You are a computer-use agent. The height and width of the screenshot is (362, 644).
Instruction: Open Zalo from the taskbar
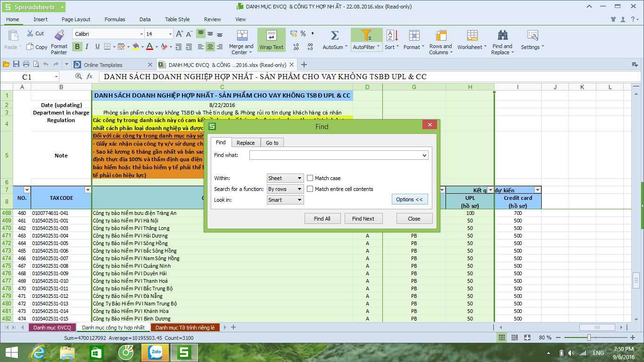pos(155,353)
